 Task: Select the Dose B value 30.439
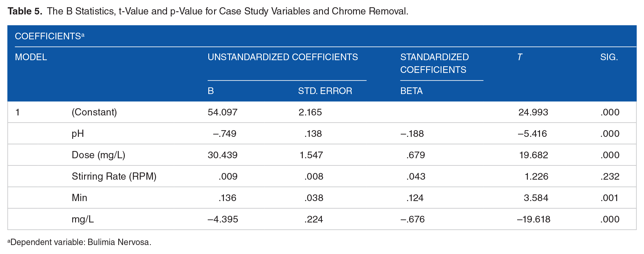222,155
